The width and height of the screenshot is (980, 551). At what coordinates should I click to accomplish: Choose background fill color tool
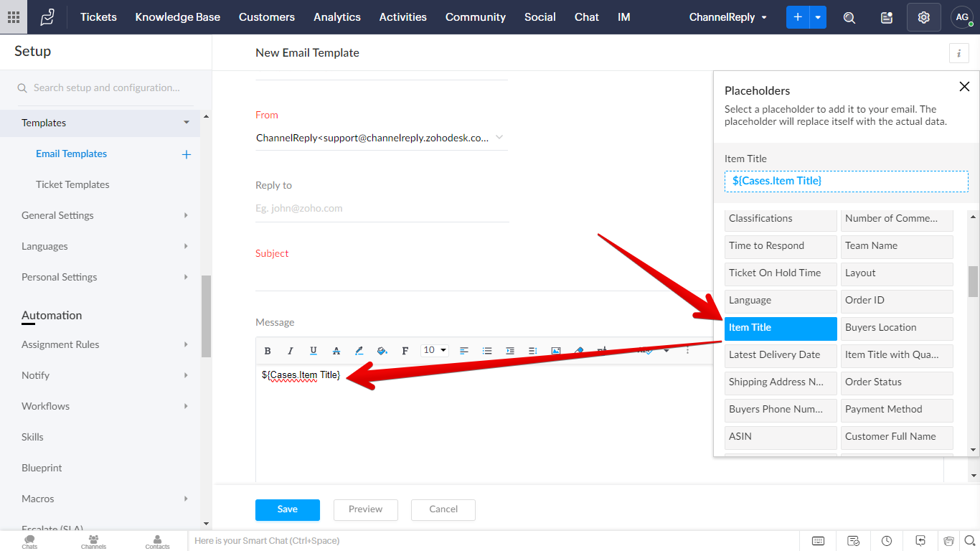382,351
